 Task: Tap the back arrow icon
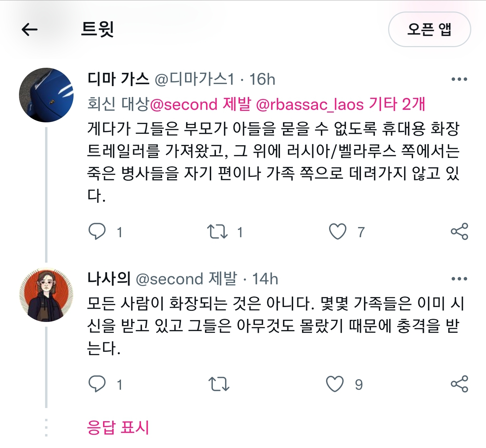point(29,29)
